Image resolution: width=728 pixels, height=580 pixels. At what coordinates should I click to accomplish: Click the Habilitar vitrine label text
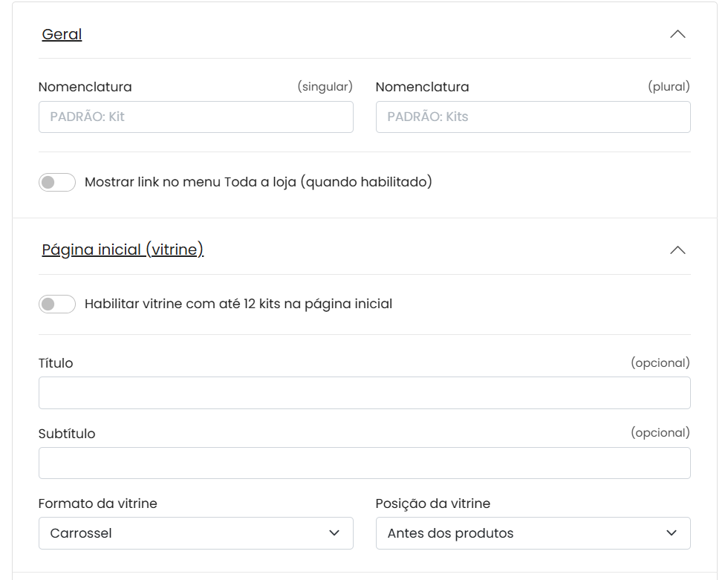point(238,304)
